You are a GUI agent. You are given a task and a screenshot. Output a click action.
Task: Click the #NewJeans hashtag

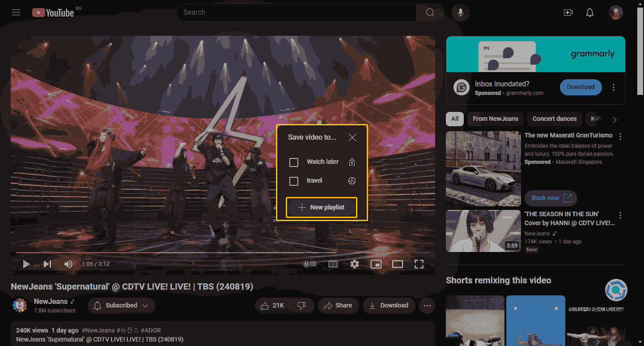[98, 330]
